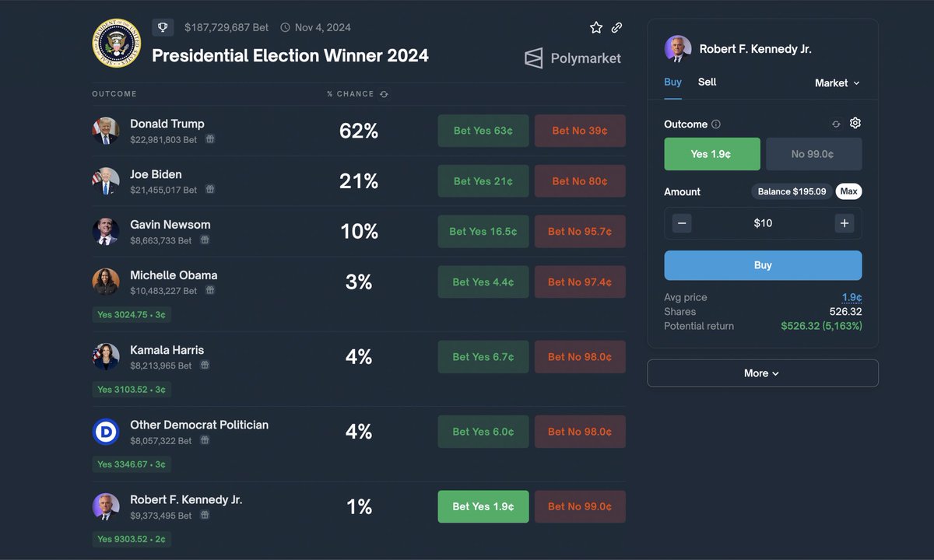934x560 pixels.
Task: Click Bet No 99.0¢ for Robert F. Kennedy Jr.
Action: (580, 506)
